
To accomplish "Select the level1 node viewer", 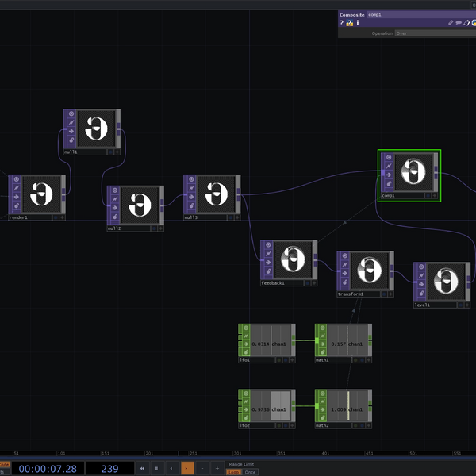I will [x=446, y=282].
